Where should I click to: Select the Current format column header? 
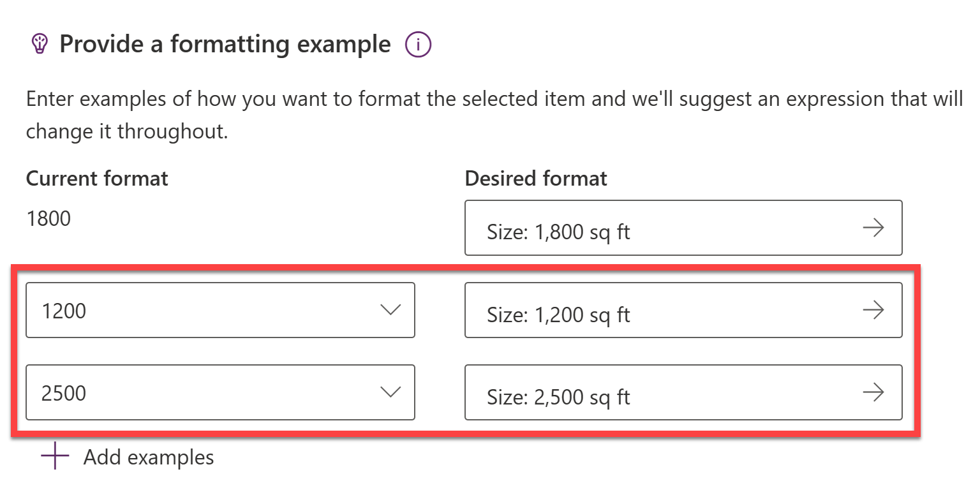[97, 178]
